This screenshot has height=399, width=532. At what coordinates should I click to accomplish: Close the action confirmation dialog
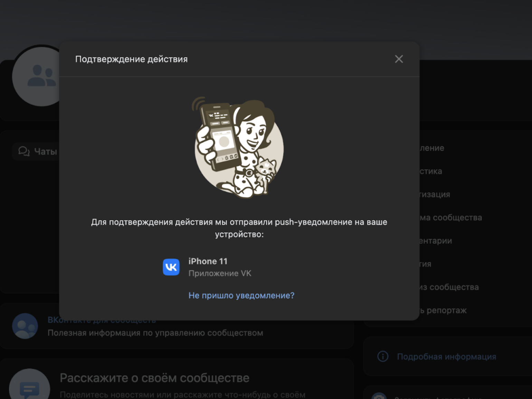pos(399,59)
